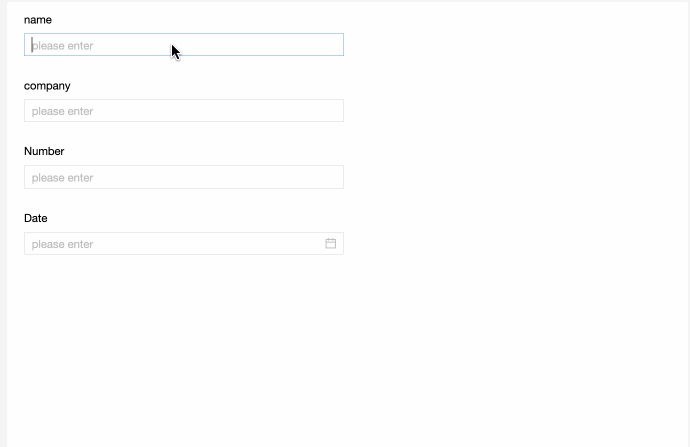Image resolution: width=690 pixels, height=447 pixels.
Task: Click the "Date" field label
Action: click(36, 218)
